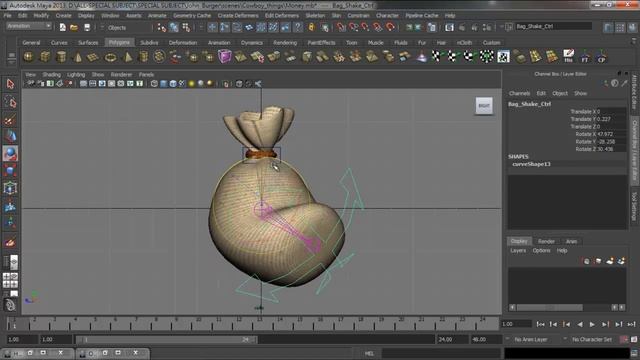The height and width of the screenshot is (360, 640).
Task: Create a polygon cylinder from shelf
Action: (x=61, y=57)
